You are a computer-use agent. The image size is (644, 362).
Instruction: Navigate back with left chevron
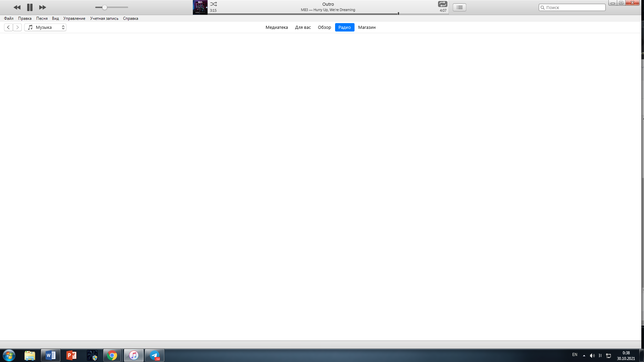[8, 27]
